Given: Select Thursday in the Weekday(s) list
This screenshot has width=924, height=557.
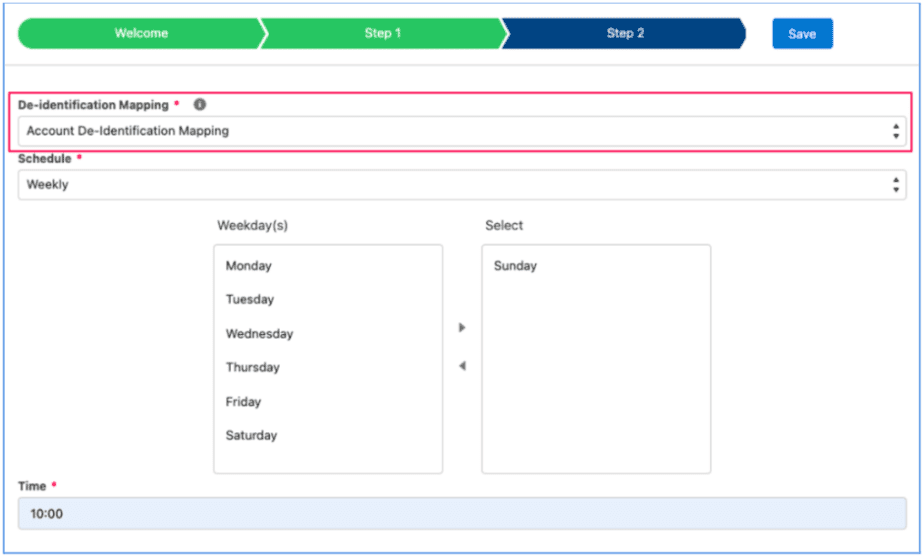Looking at the screenshot, I should tap(253, 368).
